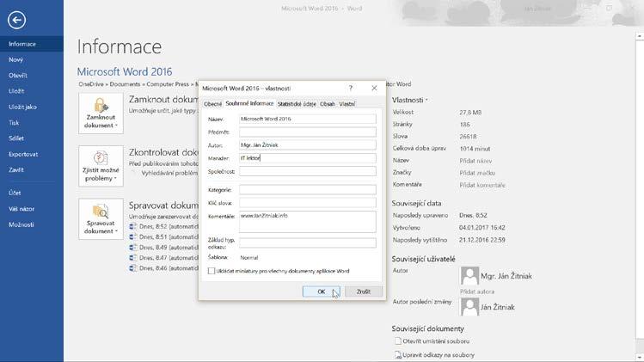Open the Upravit odkazy na soubory link

(x=439, y=354)
